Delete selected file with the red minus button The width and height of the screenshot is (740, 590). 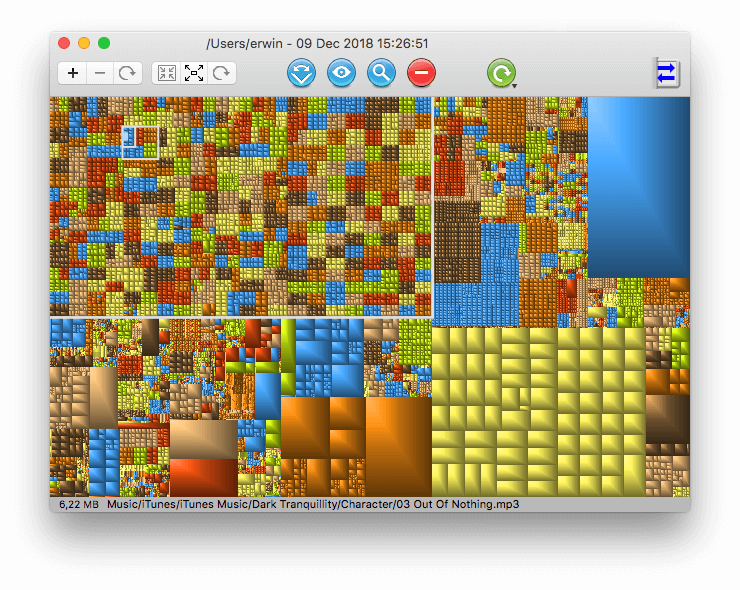pos(422,72)
